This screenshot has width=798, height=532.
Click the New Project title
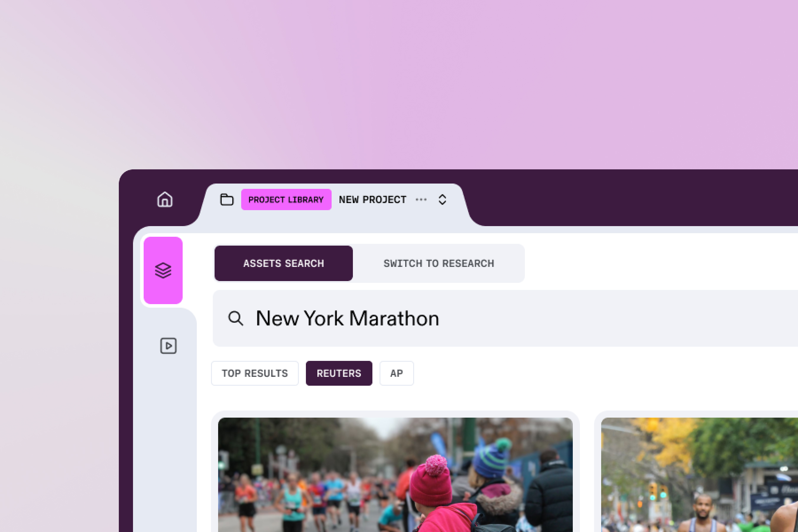point(372,199)
